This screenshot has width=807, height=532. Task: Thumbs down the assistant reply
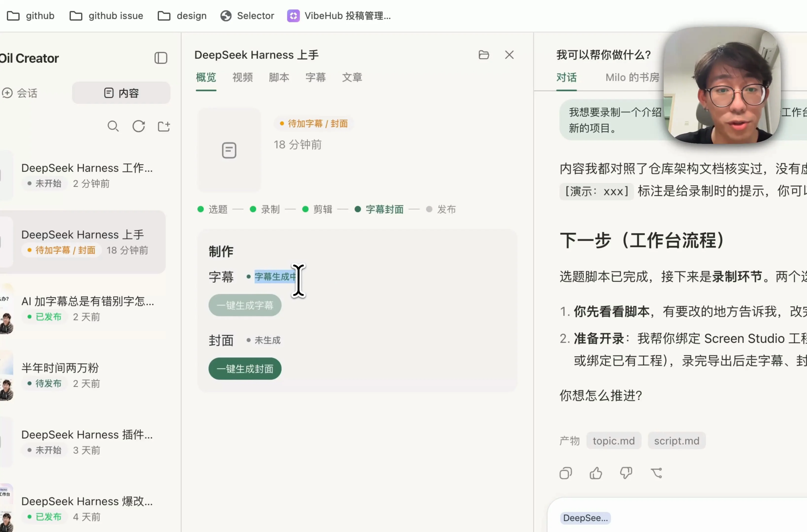coord(626,473)
